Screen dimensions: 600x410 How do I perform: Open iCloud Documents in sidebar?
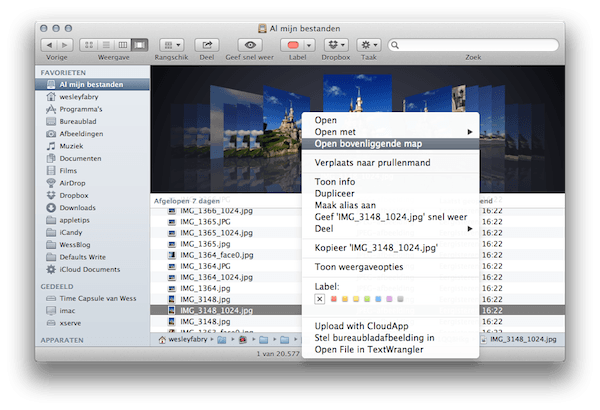(x=92, y=269)
